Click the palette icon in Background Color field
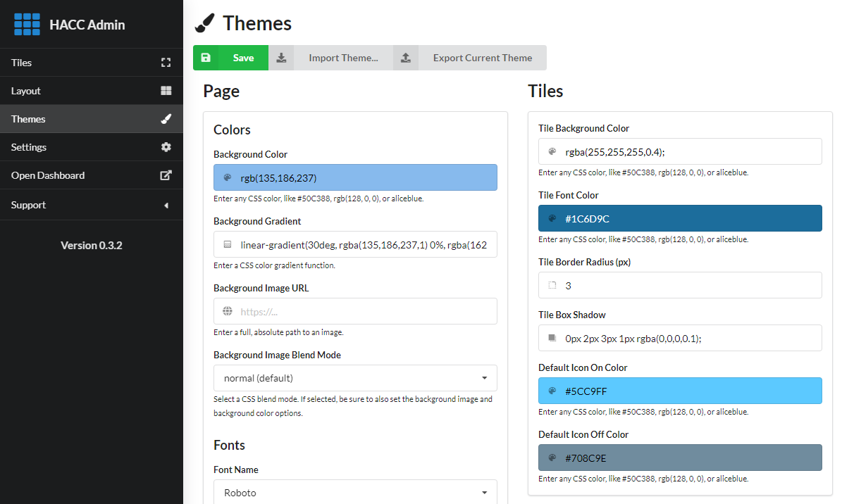 coord(227,178)
